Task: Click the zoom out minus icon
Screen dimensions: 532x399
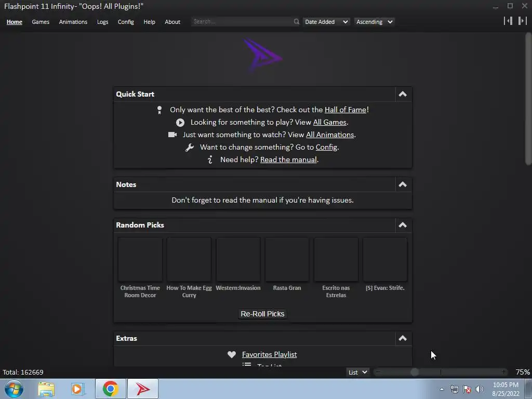Action: (378, 372)
